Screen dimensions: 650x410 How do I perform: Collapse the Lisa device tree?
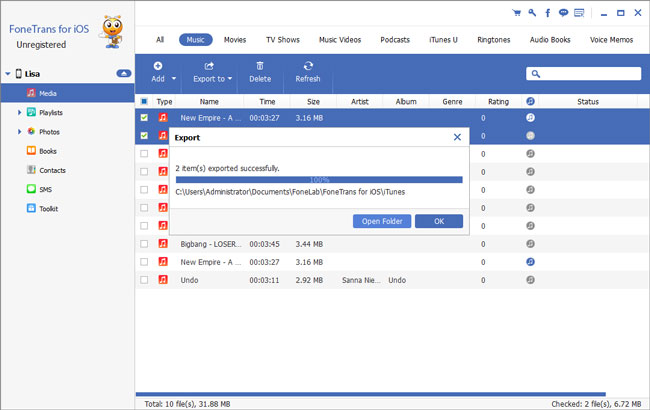click(7, 74)
